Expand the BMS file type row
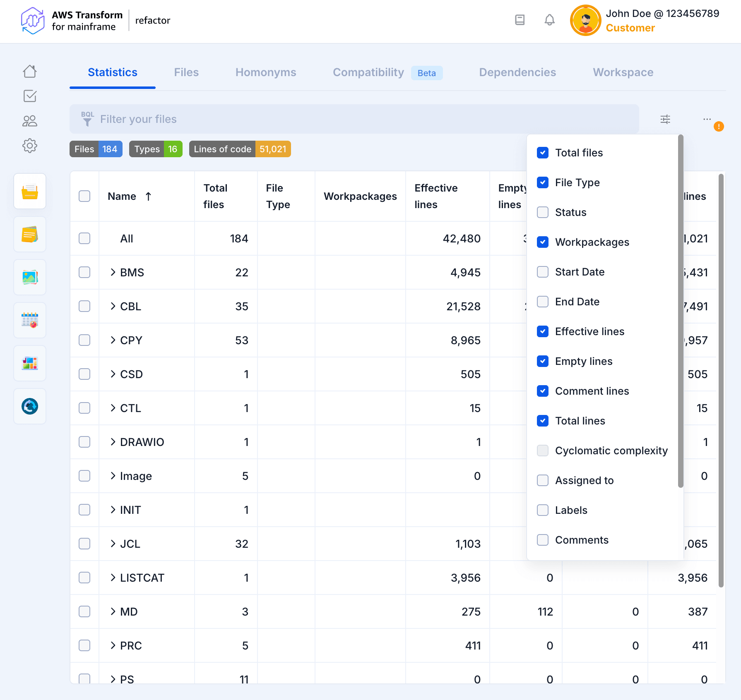Viewport: 741px width, 700px height. (113, 272)
